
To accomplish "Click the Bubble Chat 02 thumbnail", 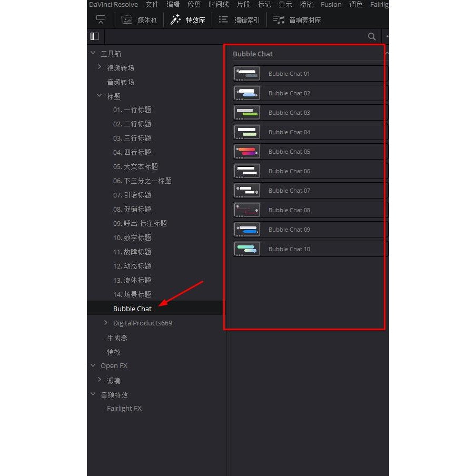I will (247, 93).
